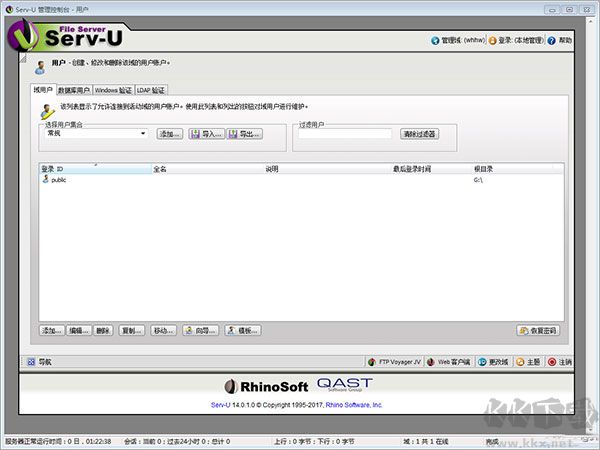This screenshot has height=450, width=600.
Task: Switch to the 域用户 tab
Action: tap(43, 90)
